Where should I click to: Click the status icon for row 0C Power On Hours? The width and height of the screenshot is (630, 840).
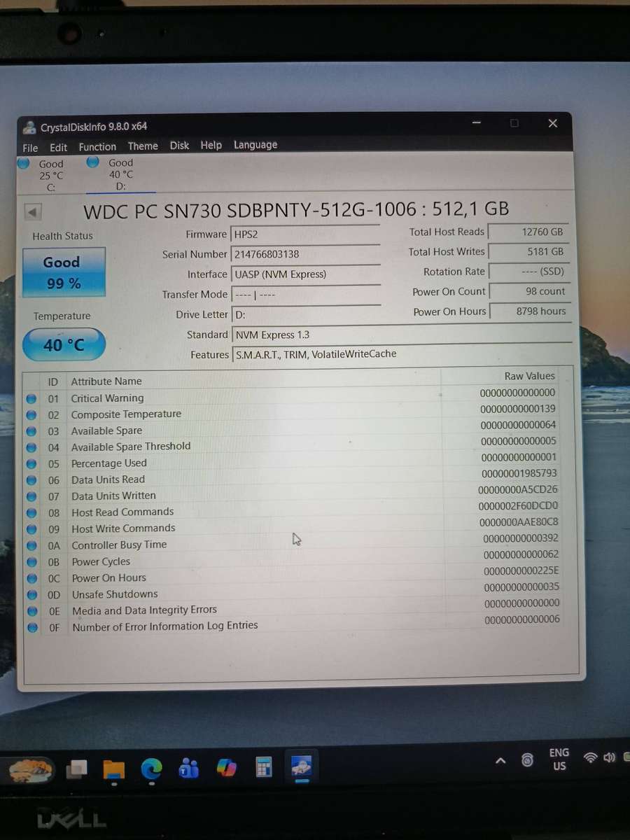click(x=31, y=579)
